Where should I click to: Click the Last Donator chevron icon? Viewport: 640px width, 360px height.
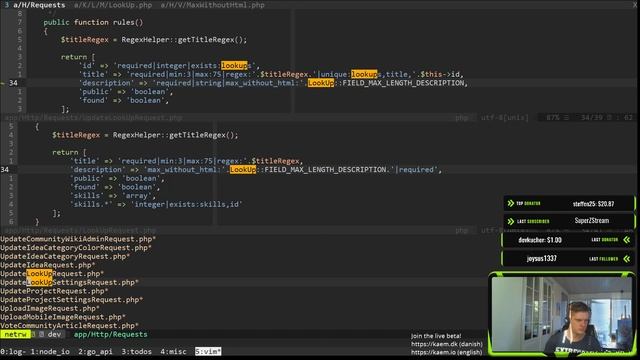(x=627, y=240)
